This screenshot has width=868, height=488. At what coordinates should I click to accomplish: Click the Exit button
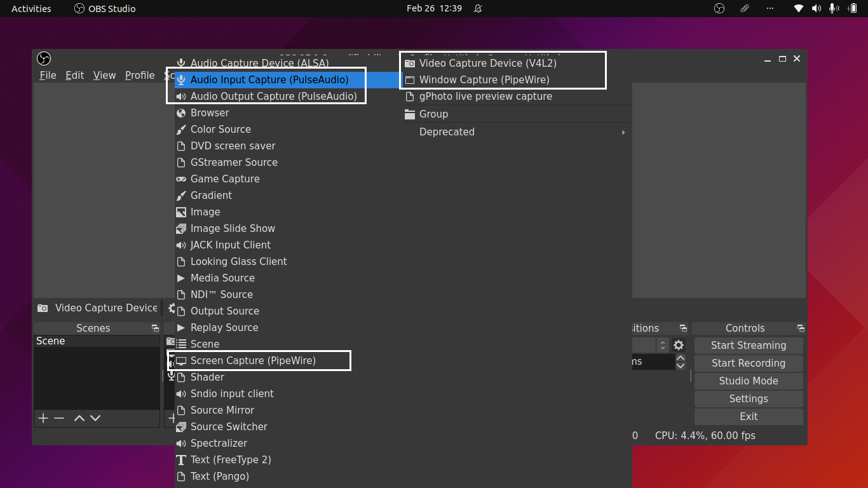pyautogui.click(x=749, y=417)
